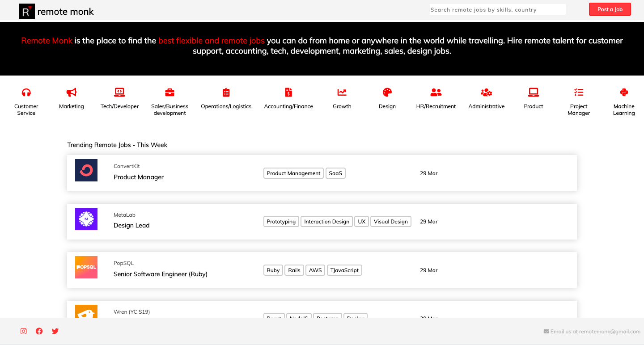The width and height of the screenshot is (644, 345).
Task: Filter by the Rails tag
Action: point(294,270)
